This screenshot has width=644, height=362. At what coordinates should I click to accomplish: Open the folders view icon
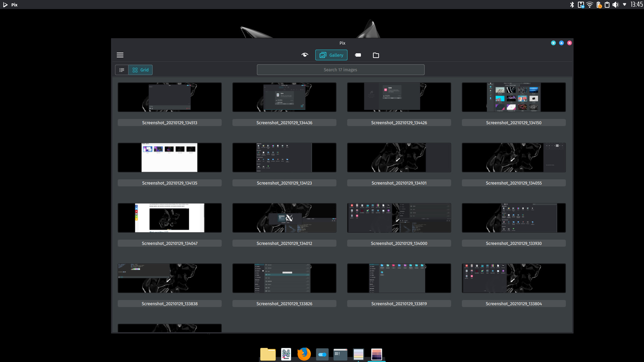[x=376, y=55]
